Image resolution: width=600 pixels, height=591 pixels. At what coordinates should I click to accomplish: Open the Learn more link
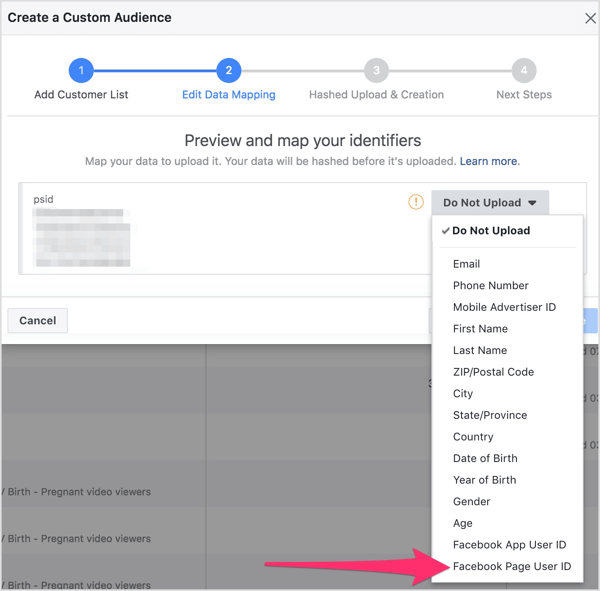[x=489, y=161]
